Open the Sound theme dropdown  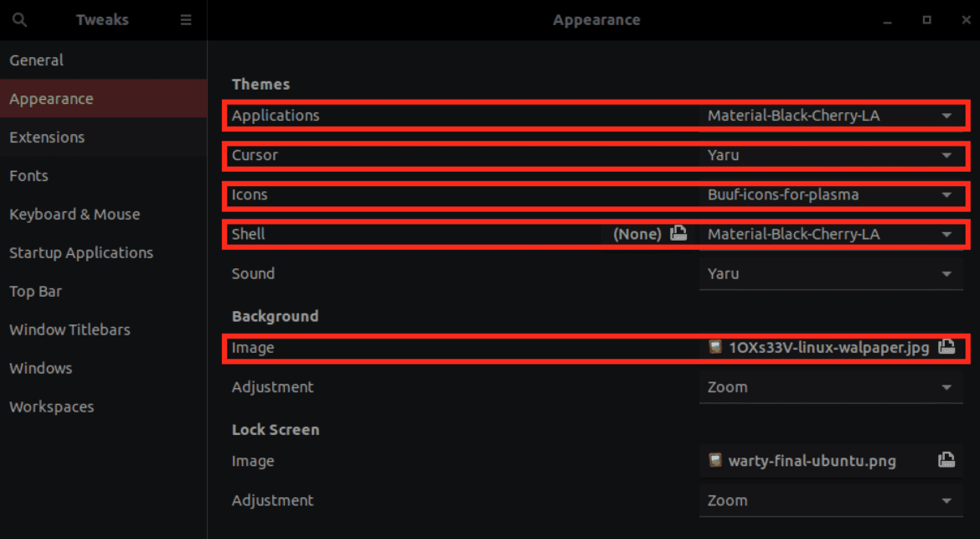(831, 273)
